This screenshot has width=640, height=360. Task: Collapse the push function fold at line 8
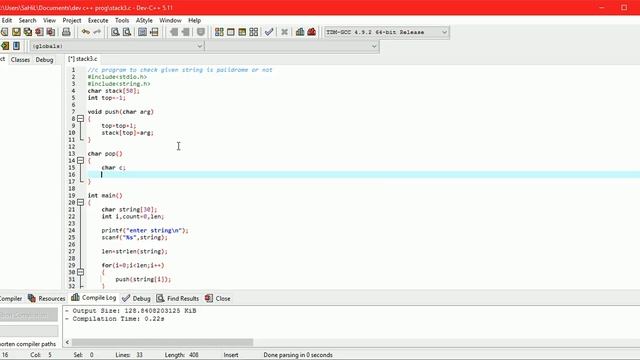tap(80, 119)
